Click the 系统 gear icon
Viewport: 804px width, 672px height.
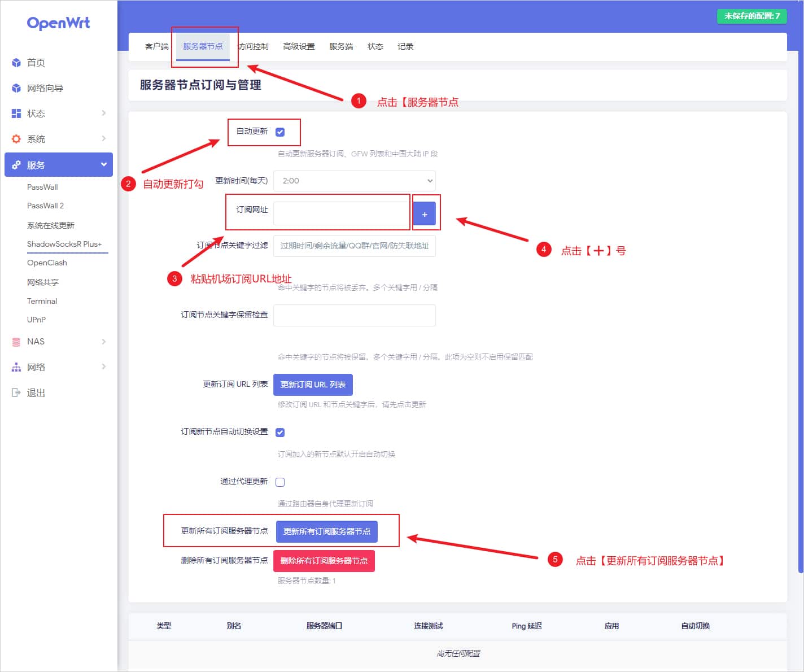[16, 139]
